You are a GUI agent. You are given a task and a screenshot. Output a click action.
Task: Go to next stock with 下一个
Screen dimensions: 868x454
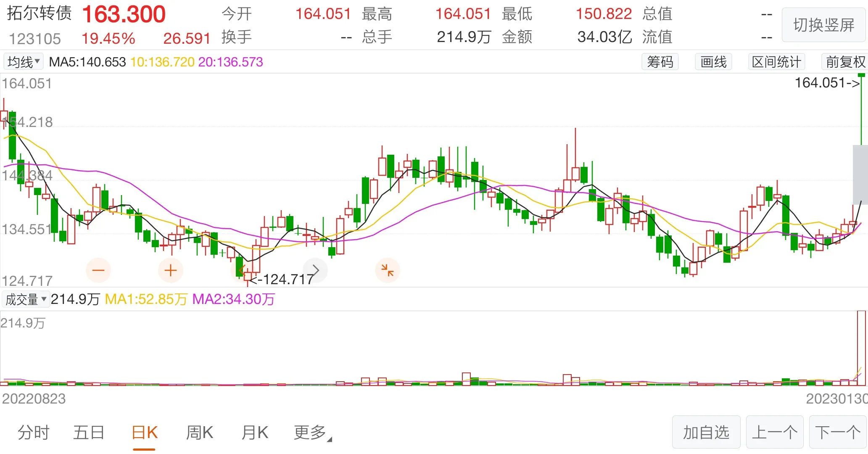[x=837, y=433]
